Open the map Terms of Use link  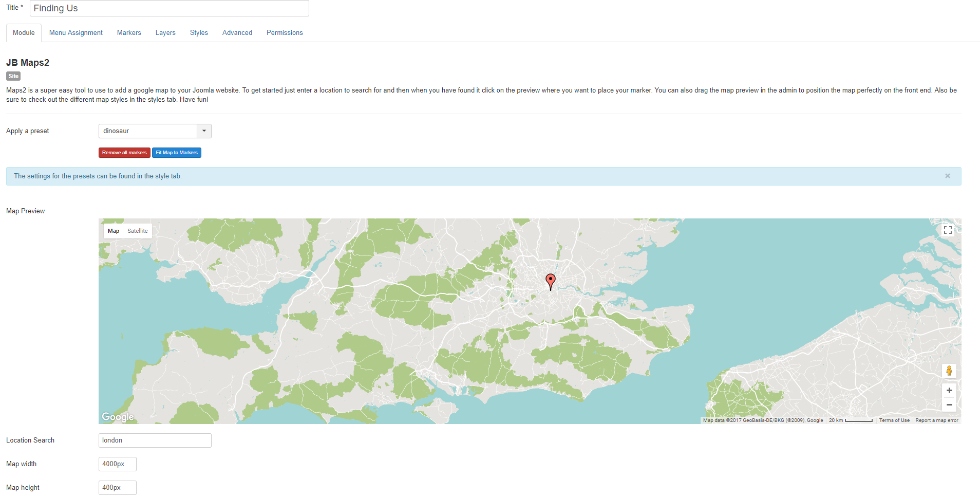pyautogui.click(x=894, y=420)
